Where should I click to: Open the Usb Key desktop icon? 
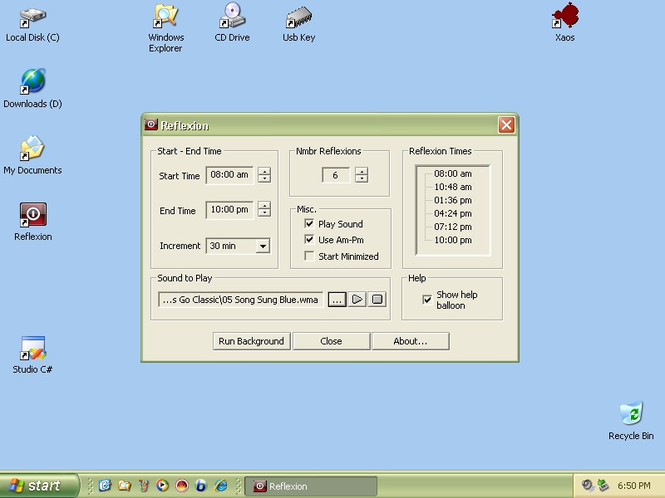[299, 23]
